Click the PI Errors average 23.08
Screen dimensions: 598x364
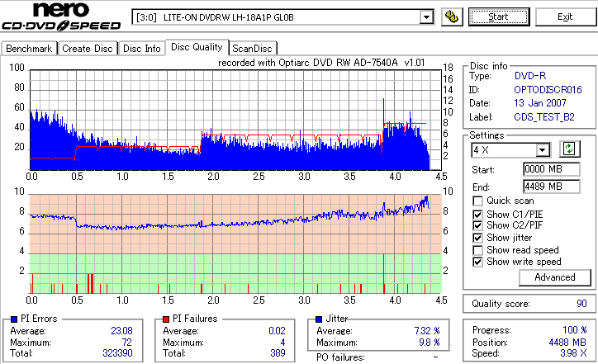coord(121,331)
